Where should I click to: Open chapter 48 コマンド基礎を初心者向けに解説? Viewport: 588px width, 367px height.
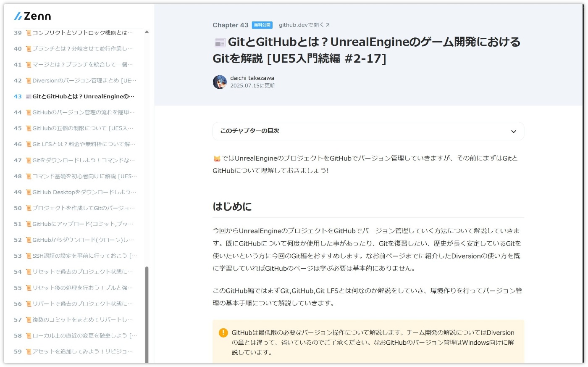pyautogui.click(x=76, y=177)
